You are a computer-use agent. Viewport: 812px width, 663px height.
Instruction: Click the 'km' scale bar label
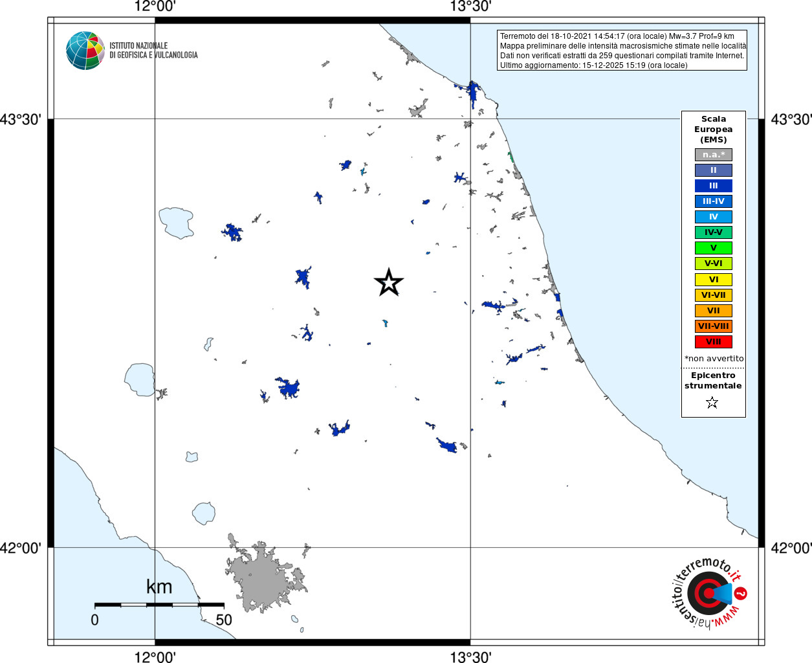[x=159, y=587]
